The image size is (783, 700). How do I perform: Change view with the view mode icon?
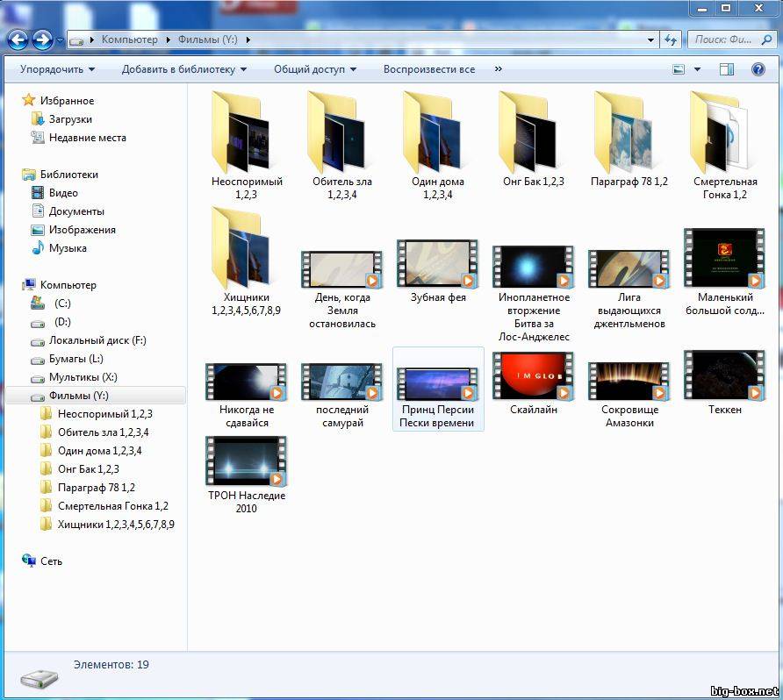pos(679,69)
